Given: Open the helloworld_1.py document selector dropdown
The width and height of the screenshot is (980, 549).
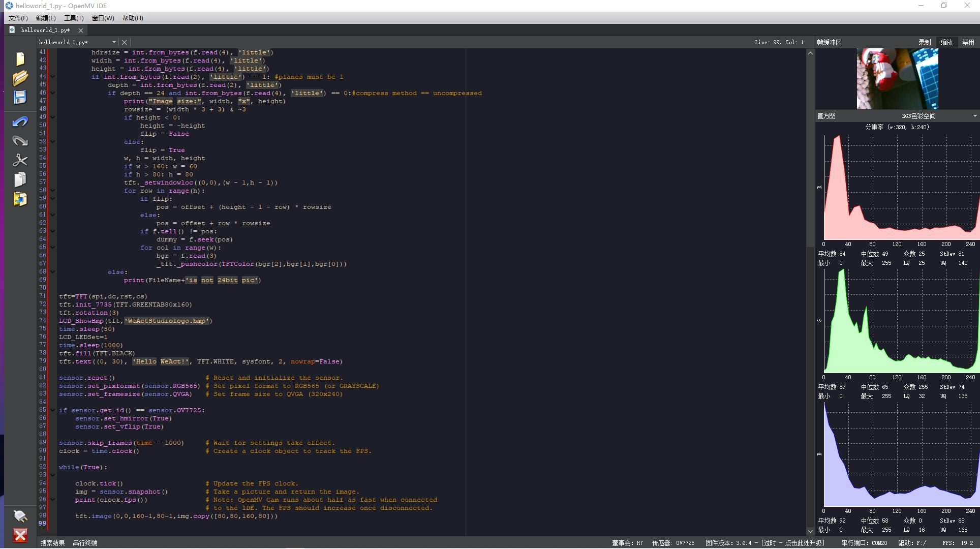Looking at the screenshot, I should coord(113,42).
